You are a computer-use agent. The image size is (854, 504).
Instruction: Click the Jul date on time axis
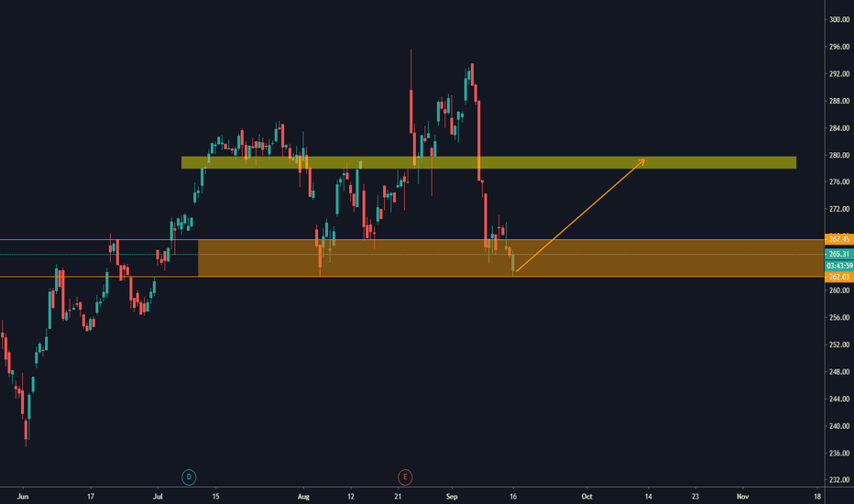158,497
